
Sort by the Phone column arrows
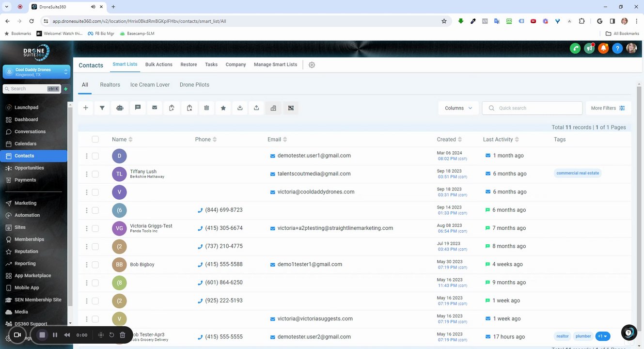(x=215, y=140)
